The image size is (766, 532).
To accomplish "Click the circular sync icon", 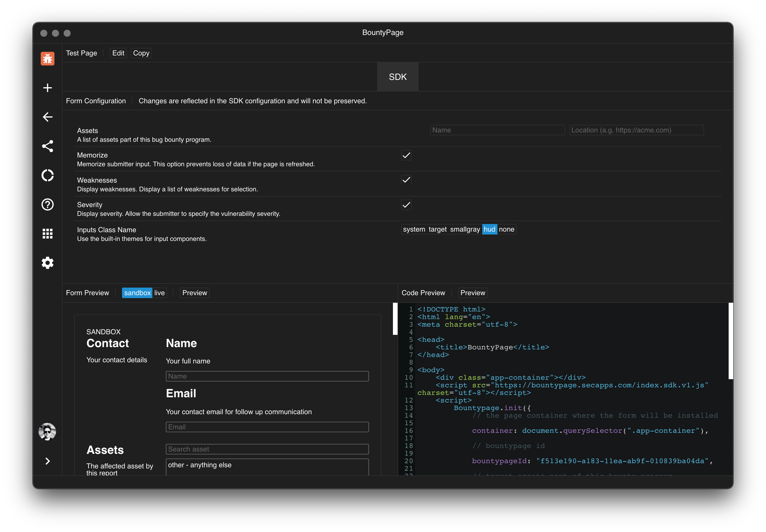I will [47, 175].
